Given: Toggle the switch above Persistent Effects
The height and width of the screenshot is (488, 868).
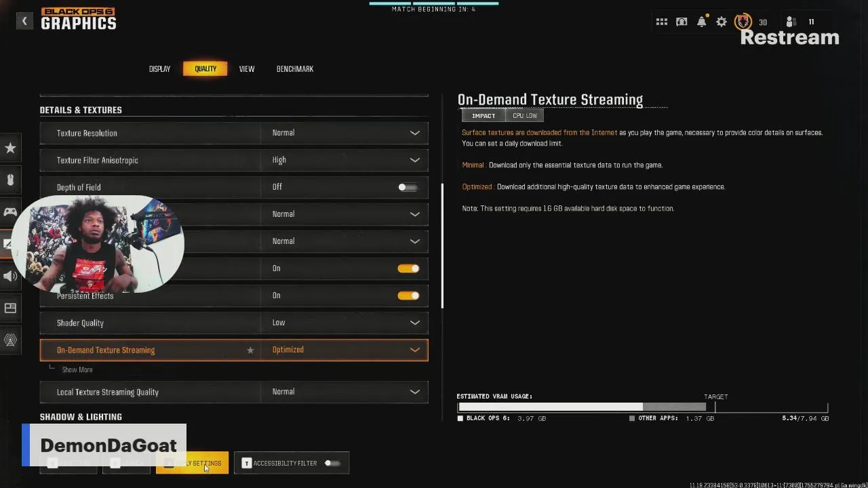Looking at the screenshot, I should [408, 268].
